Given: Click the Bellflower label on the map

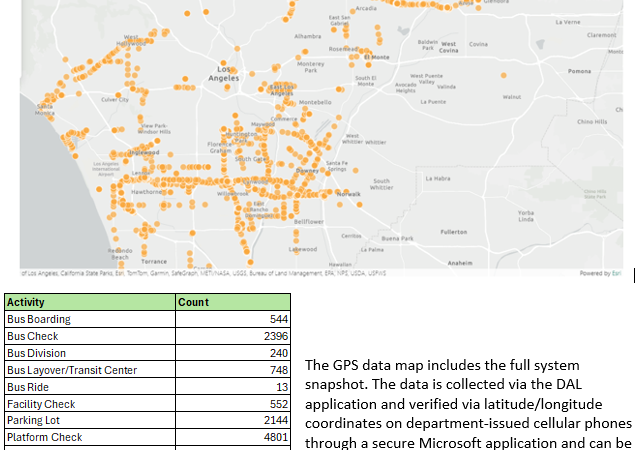Looking at the screenshot, I should click(309, 221).
